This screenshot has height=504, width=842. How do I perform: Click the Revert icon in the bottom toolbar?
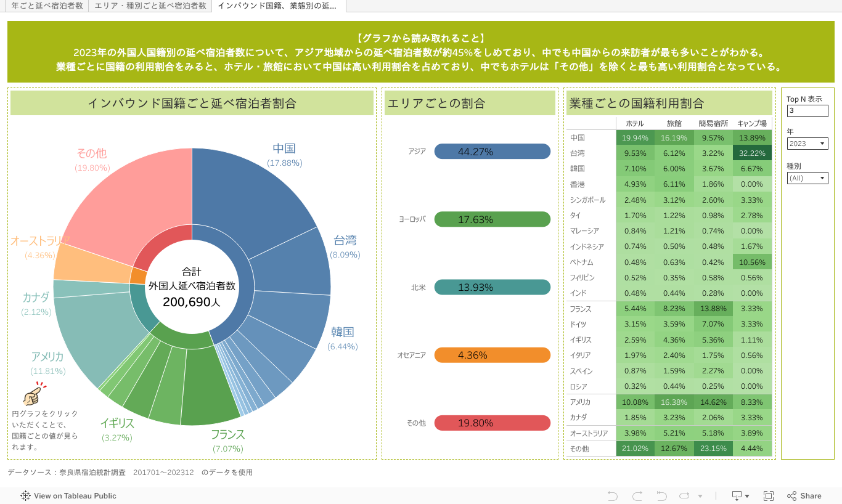[661, 495]
